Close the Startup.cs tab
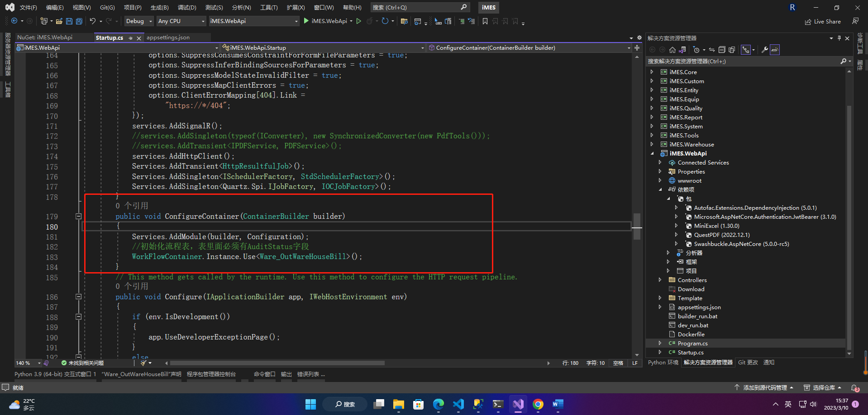The image size is (868, 415). (x=139, y=38)
